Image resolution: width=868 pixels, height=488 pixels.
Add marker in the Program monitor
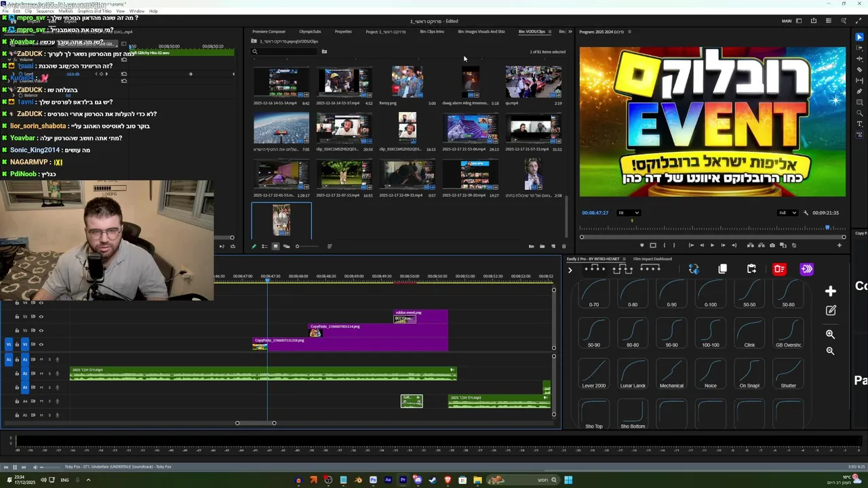click(x=642, y=245)
